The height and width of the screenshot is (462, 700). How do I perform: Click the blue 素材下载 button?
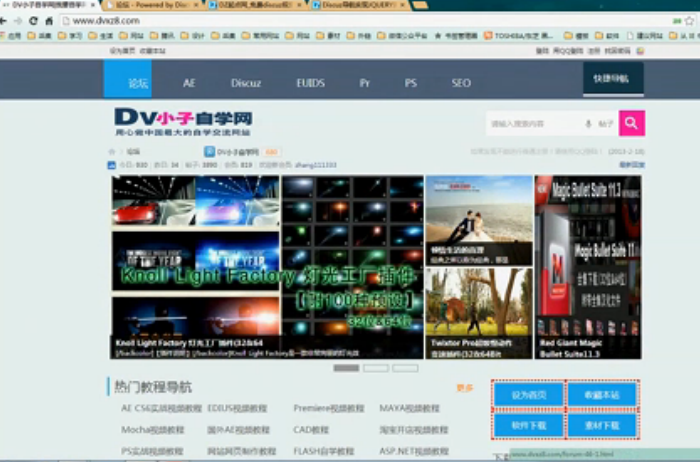[602, 425]
